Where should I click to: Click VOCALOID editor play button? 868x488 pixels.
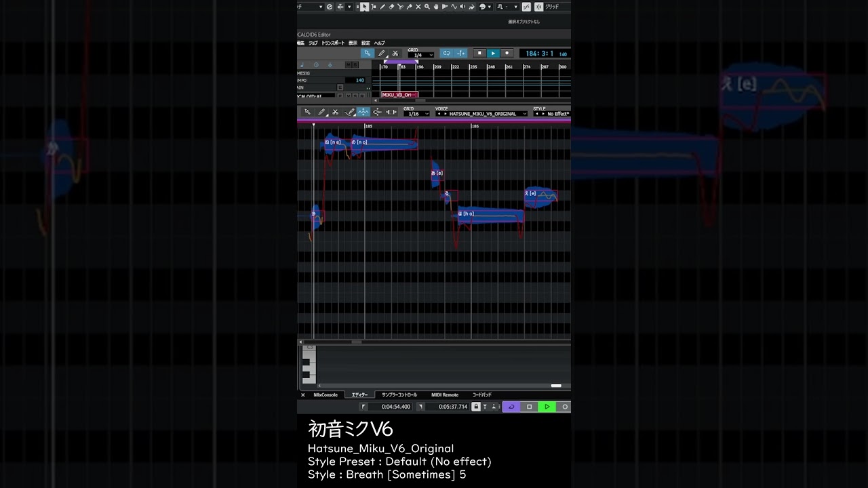[493, 53]
